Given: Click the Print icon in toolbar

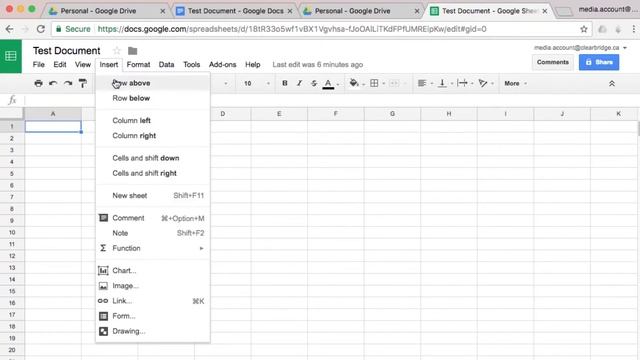Looking at the screenshot, I should (x=38, y=83).
